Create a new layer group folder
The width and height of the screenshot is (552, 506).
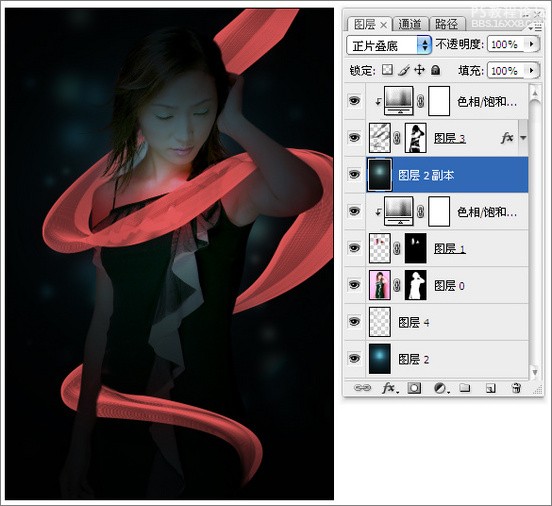[x=465, y=388]
